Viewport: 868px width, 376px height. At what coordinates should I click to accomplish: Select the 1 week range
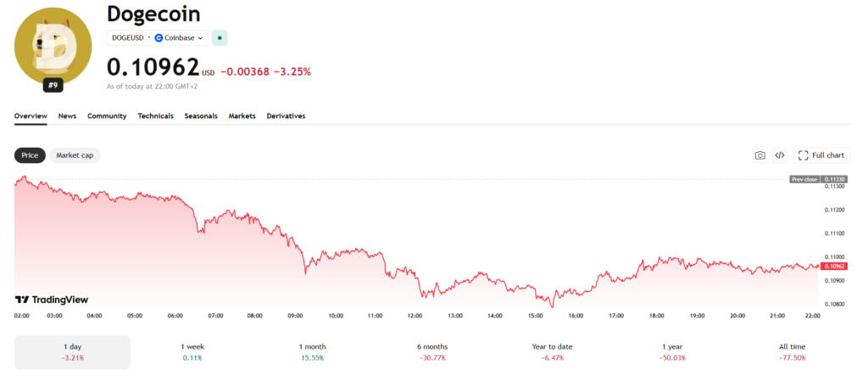point(192,352)
